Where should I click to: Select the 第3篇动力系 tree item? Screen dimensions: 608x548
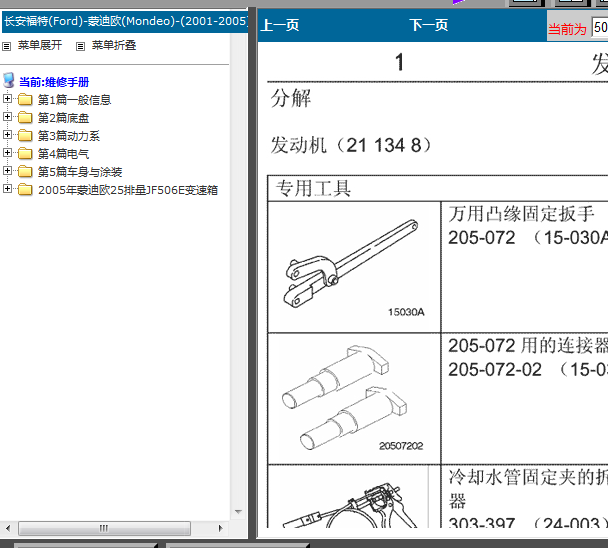[69, 136]
